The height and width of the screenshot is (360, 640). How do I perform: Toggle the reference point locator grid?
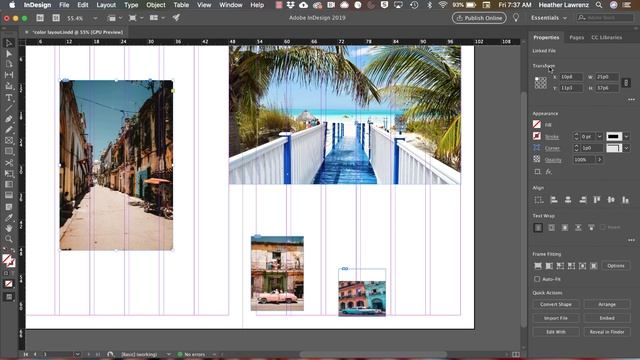pyautogui.click(x=540, y=82)
